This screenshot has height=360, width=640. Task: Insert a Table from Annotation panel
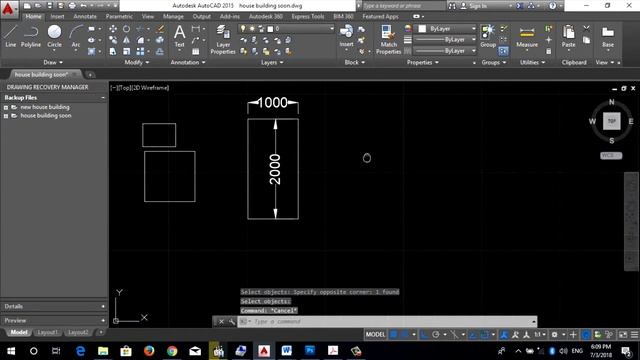pos(196,51)
